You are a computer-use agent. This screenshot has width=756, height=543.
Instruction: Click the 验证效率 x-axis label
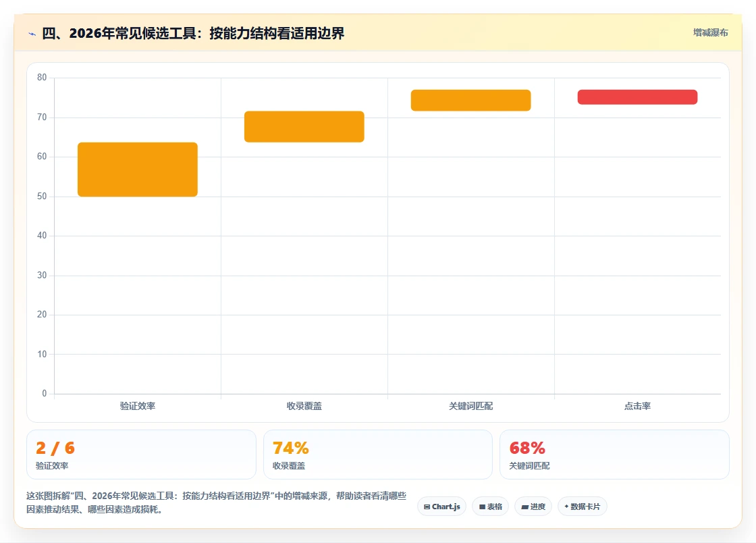click(x=138, y=406)
